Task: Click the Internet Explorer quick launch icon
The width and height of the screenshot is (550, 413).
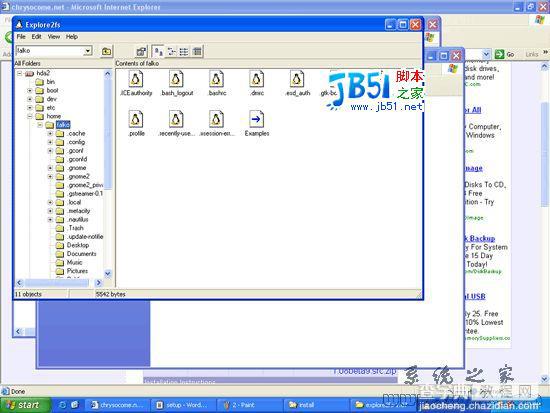Action: [x=62, y=405]
